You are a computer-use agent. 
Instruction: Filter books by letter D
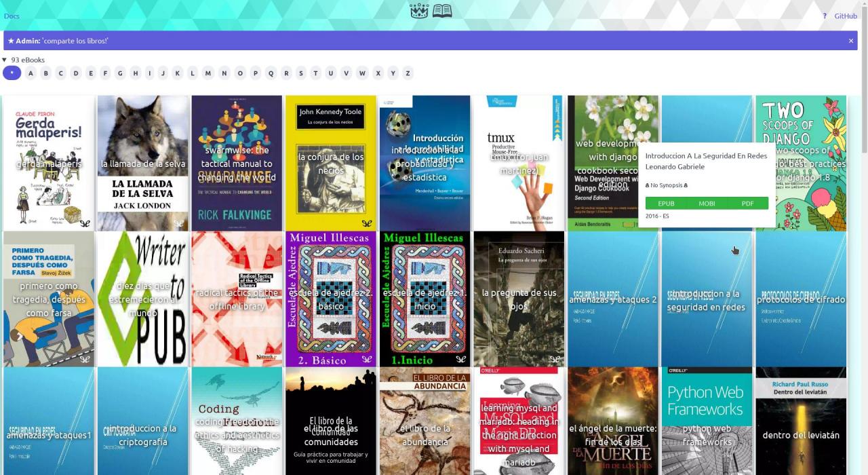75,73
